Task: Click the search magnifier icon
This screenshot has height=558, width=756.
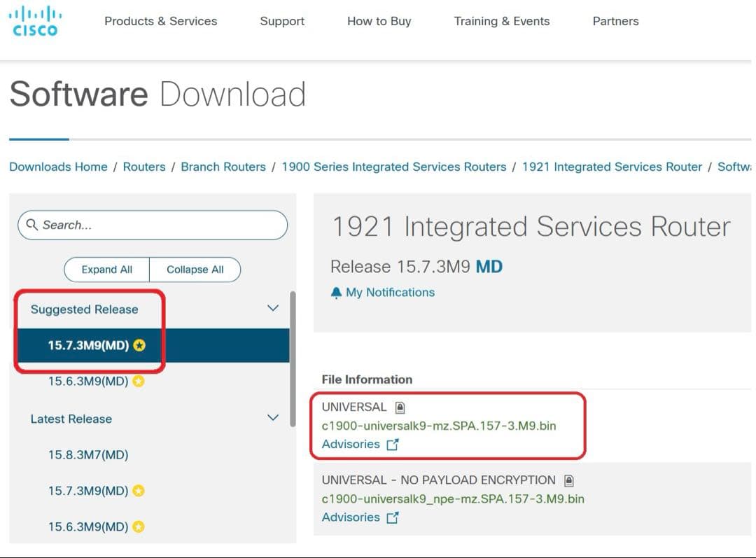Action: pos(31,225)
